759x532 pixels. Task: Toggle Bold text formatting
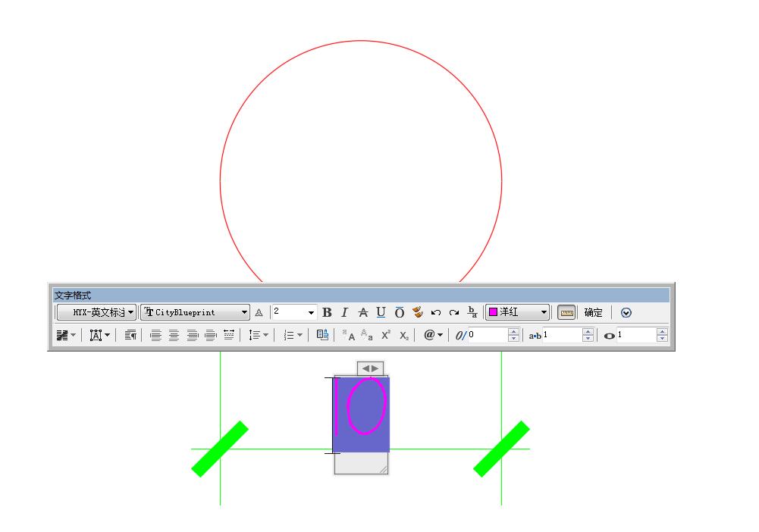point(328,312)
